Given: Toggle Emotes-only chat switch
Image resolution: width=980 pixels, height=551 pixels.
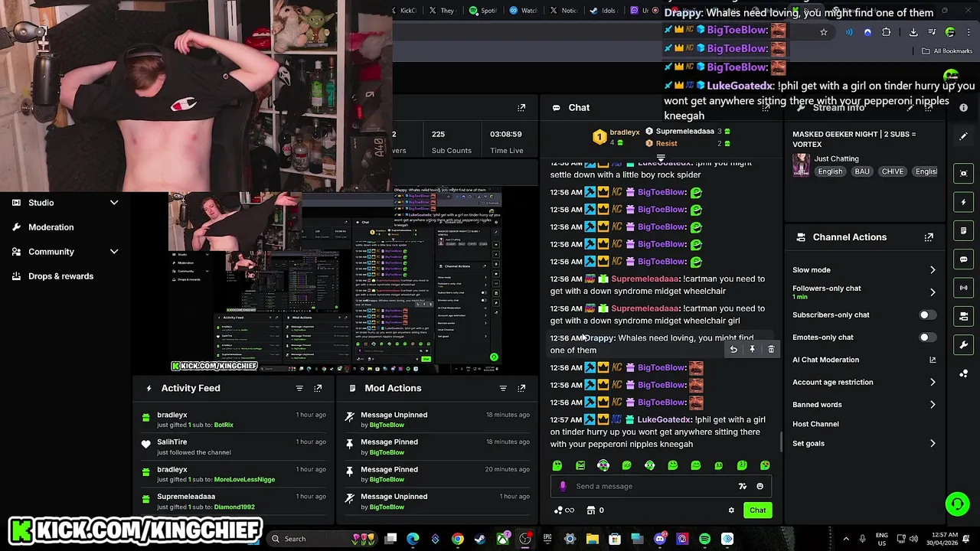Looking at the screenshot, I should (x=926, y=337).
